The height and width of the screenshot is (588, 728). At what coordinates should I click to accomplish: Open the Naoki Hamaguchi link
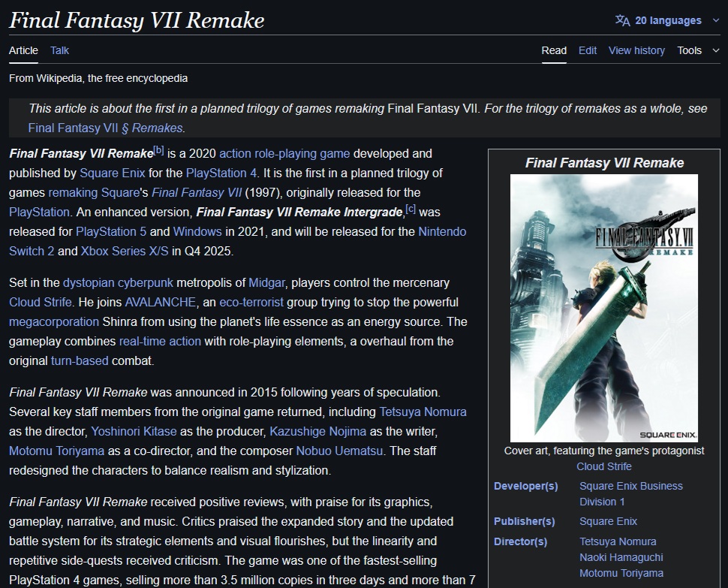pyautogui.click(x=621, y=557)
